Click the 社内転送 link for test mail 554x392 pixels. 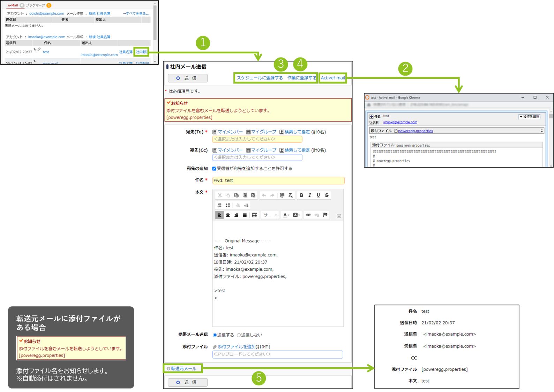142,52
